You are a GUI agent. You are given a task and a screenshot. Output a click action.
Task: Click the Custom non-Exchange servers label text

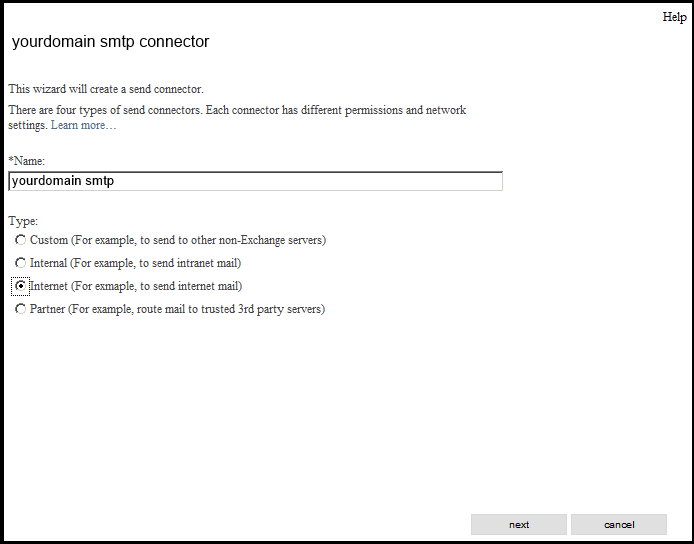pos(178,240)
